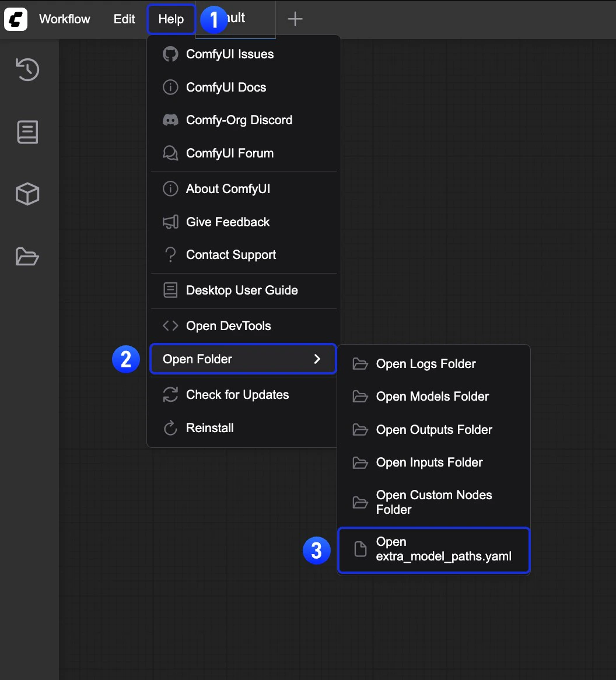This screenshot has height=680, width=616.
Task: Open ComfyUI Forum link
Action: click(243, 153)
